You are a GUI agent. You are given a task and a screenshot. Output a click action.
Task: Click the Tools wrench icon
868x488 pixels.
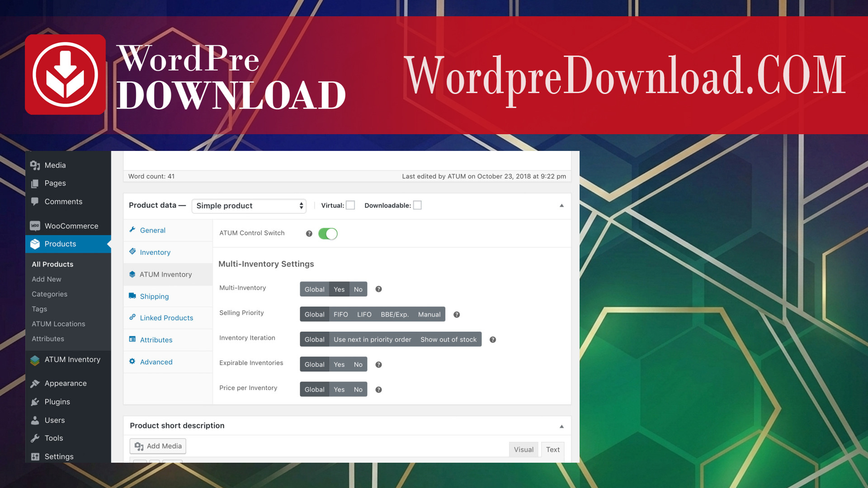(35, 438)
